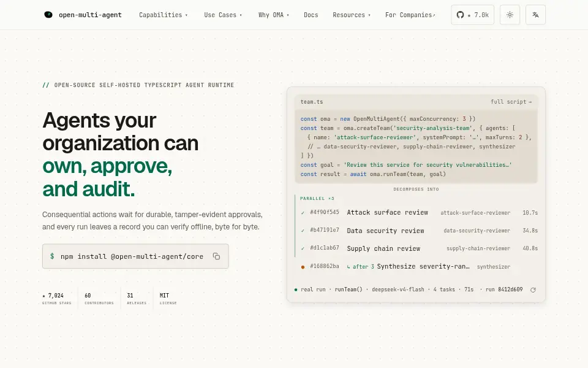588x368 pixels.
Task: Click the replay run icon beside run 8412d609
Action: coord(533,289)
